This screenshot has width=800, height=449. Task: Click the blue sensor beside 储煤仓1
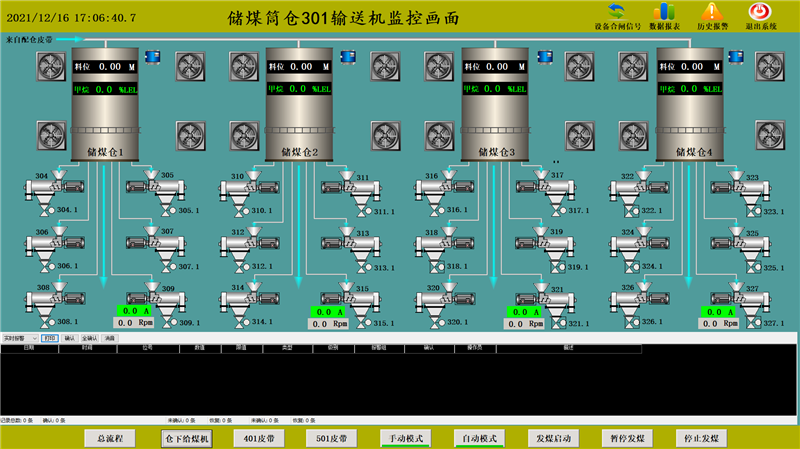coord(154,58)
